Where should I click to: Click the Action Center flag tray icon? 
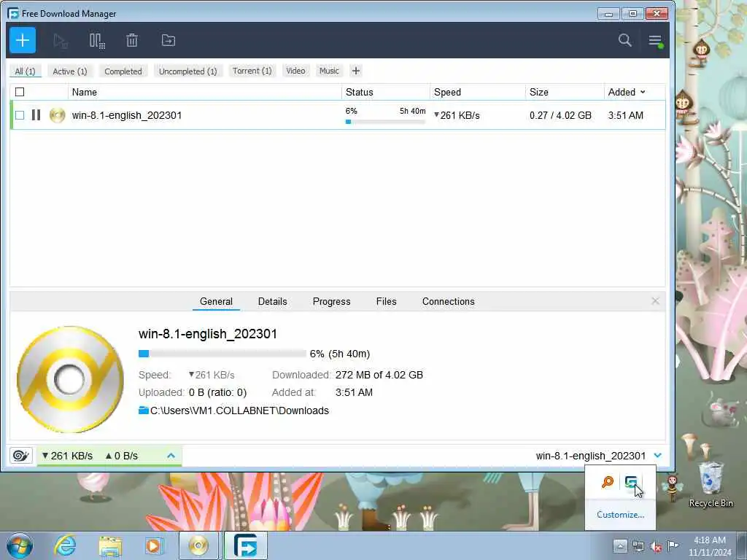(x=673, y=545)
